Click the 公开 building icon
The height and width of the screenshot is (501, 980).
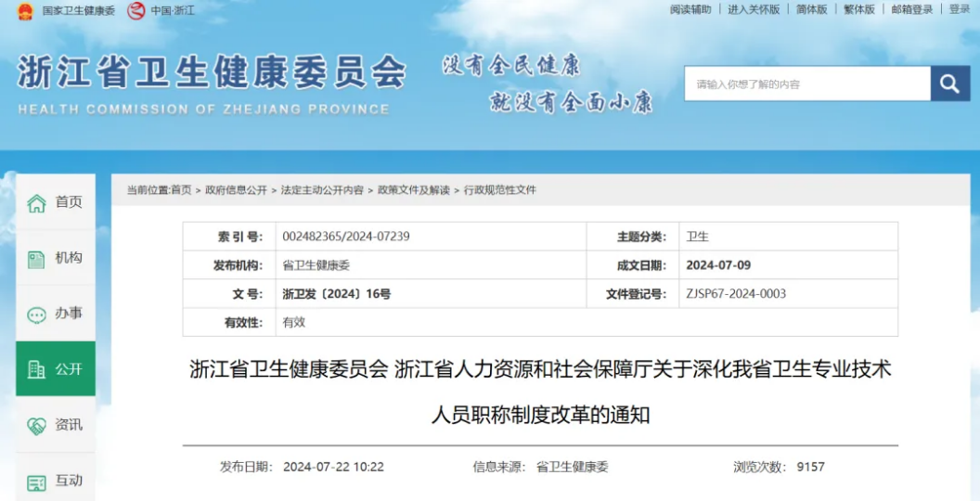(36, 369)
